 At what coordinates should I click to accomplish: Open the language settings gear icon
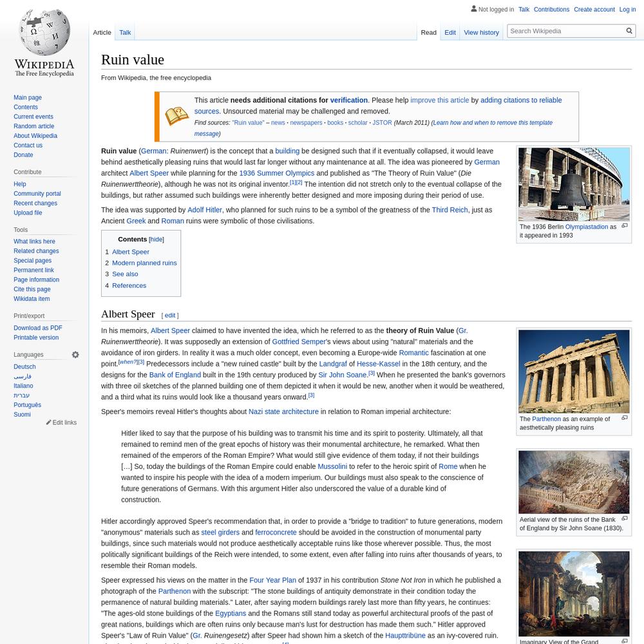tap(75, 354)
